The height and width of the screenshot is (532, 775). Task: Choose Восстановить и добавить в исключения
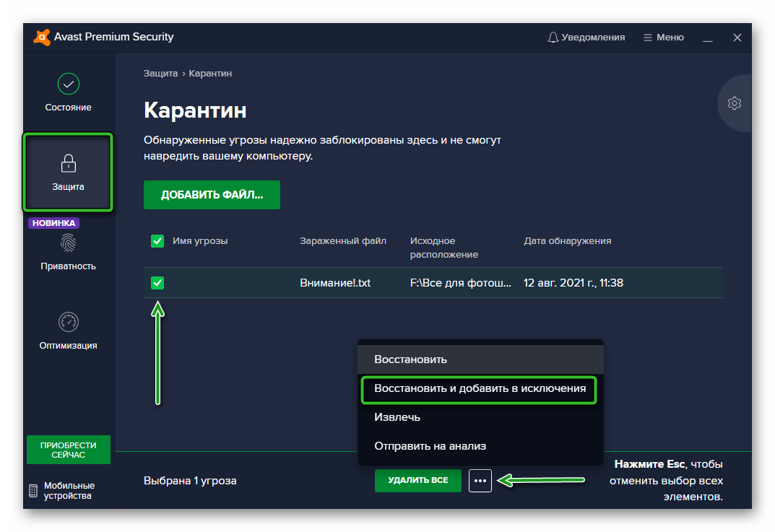(479, 389)
